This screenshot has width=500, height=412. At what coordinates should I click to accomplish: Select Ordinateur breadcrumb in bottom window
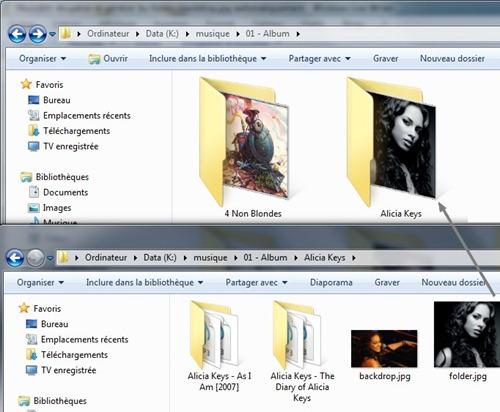point(106,258)
